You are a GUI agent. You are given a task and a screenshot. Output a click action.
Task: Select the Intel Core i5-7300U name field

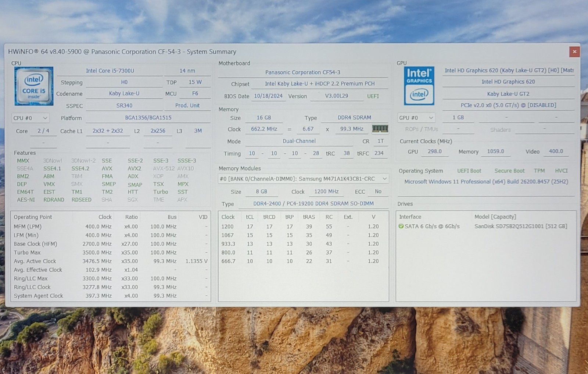point(110,71)
